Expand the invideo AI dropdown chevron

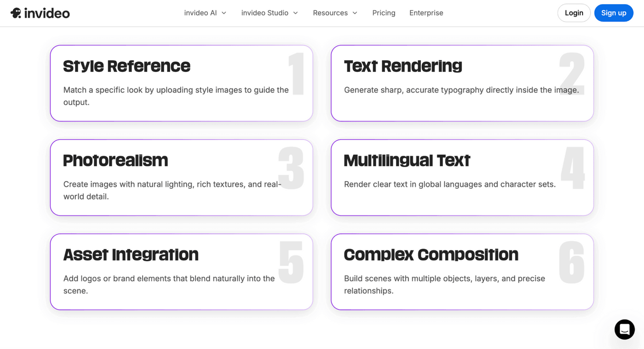224,13
